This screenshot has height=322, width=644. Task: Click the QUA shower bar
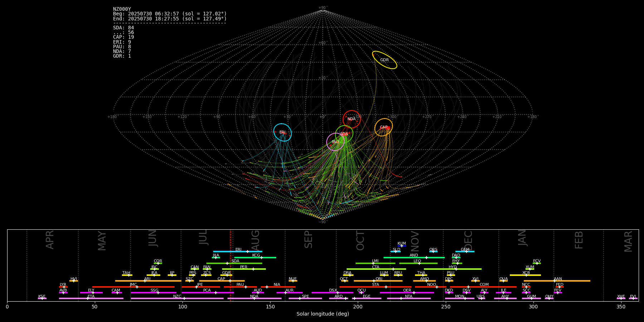tap(503, 281)
